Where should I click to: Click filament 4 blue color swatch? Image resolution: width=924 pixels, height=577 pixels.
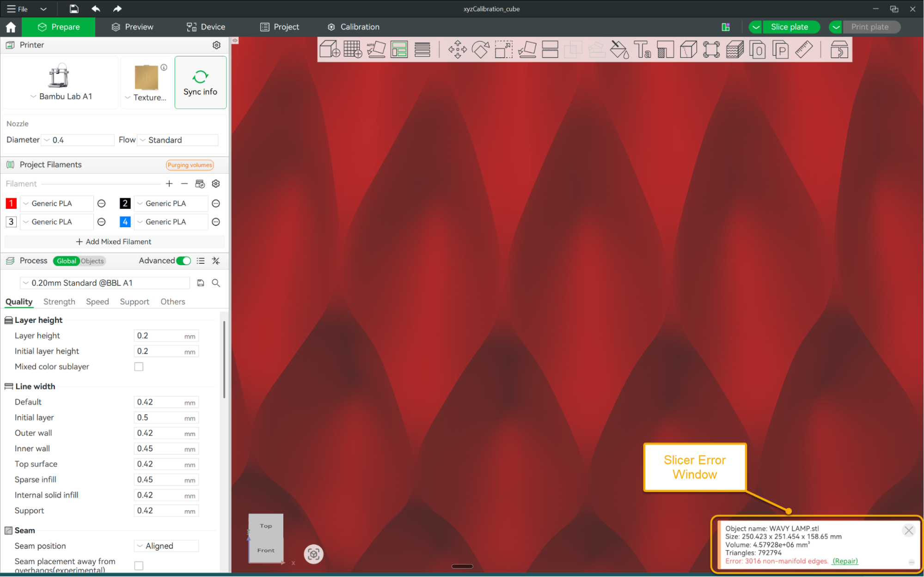tap(125, 222)
